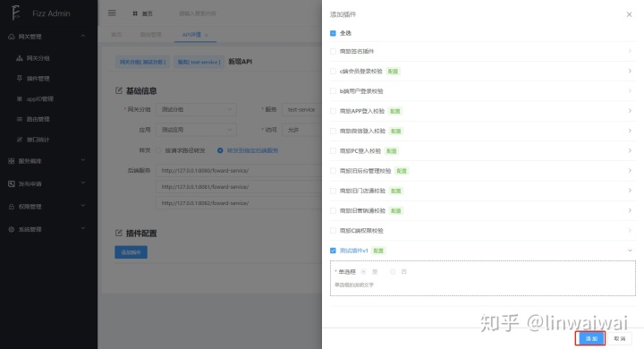
Task: Click the 网关管理 cloud icon
Action: (x=12, y=37)
